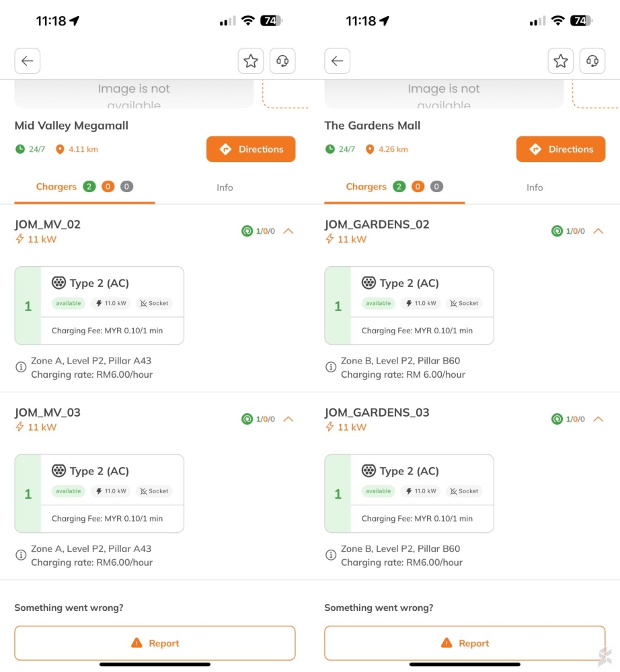Tap info icon beside Zone A Pillar A43 under JOM_MV_02
Image resolution: width=620 pixels, height=672 pixels.
click(x=21, y=368)
